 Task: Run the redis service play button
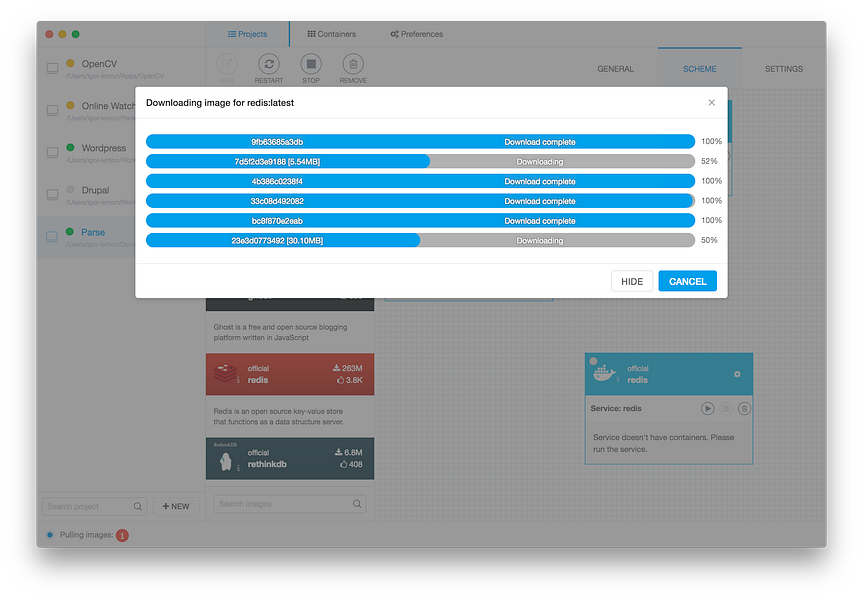click(708, 408)
